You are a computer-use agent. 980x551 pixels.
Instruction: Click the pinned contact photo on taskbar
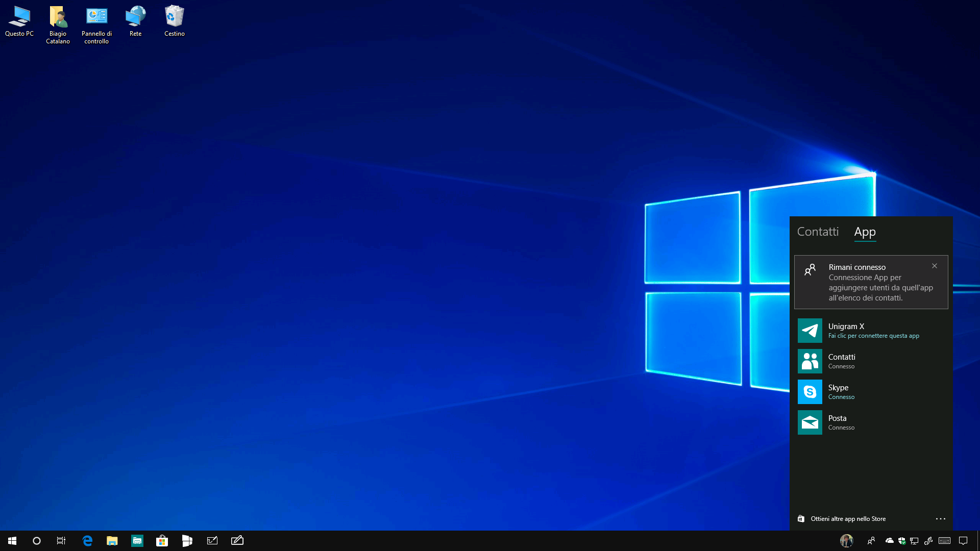pyautogui.click(x=847, y=541)
